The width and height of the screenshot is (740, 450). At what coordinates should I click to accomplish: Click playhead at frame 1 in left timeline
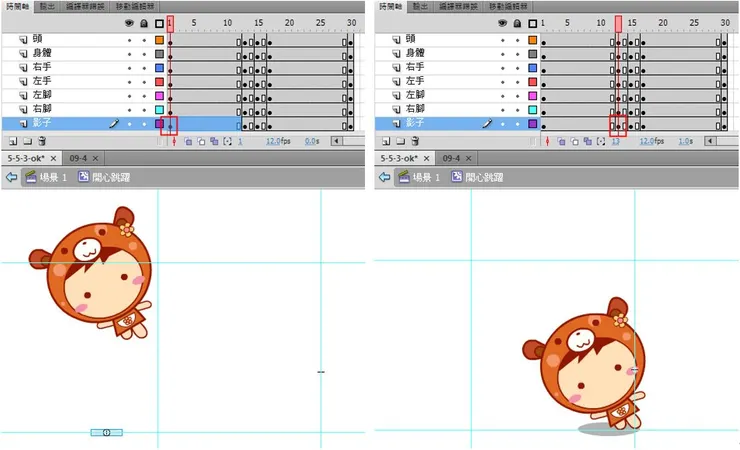point(170,24)
